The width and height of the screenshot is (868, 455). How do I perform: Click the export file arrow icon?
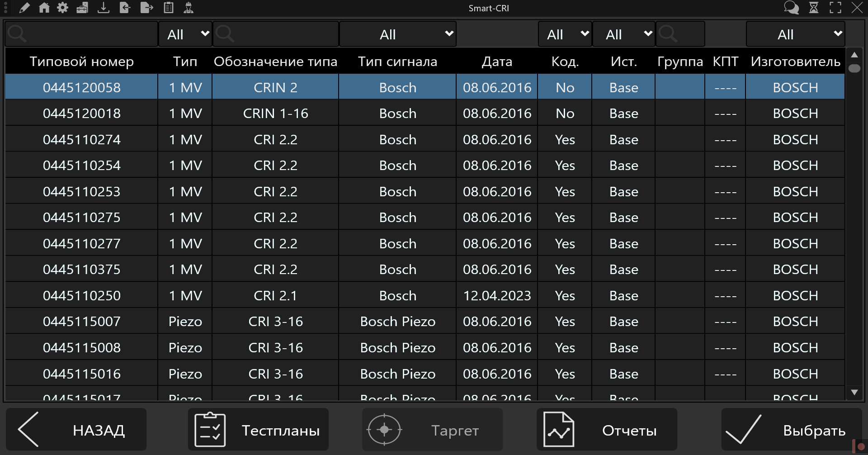point(146,8)
